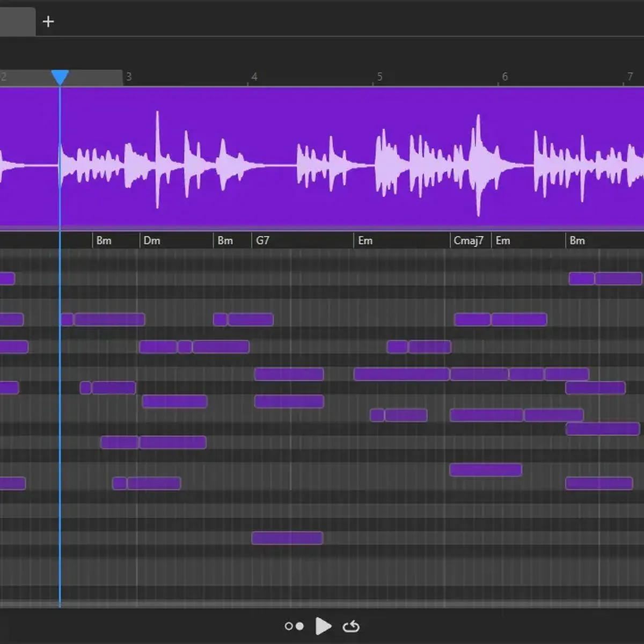Click the blue playhead marker on the ruler
The image size is (644, 644).
pos(60,77)
